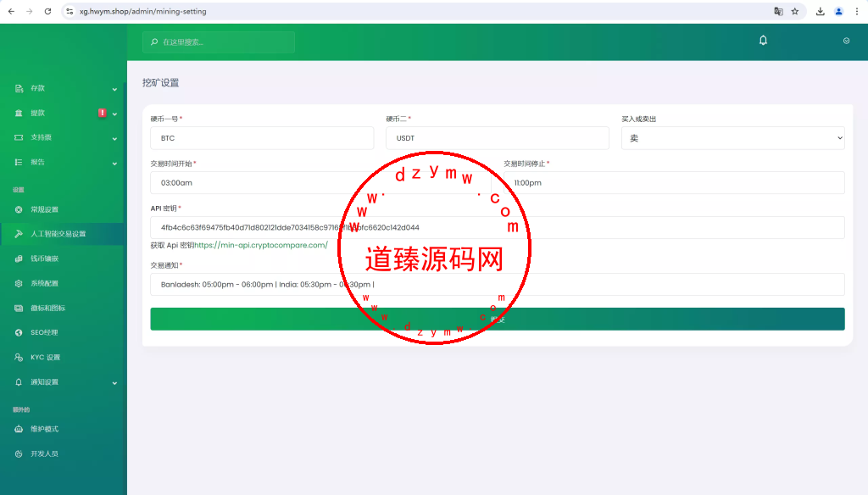This screenshot has height=495, width=868.
Task: Click the 交易时间开始 field 03:00am
Action: click(x=320, y=183)
